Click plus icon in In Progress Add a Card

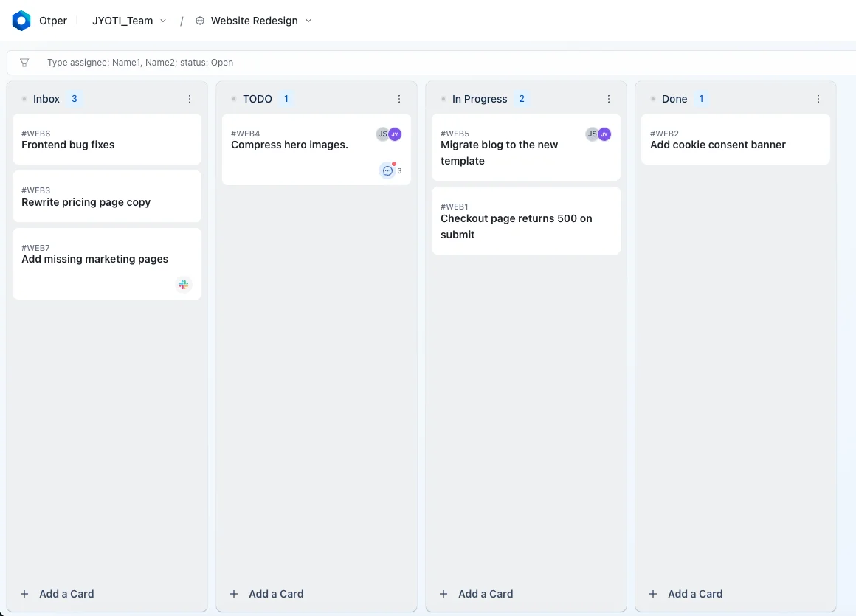[x=443, y=594]
